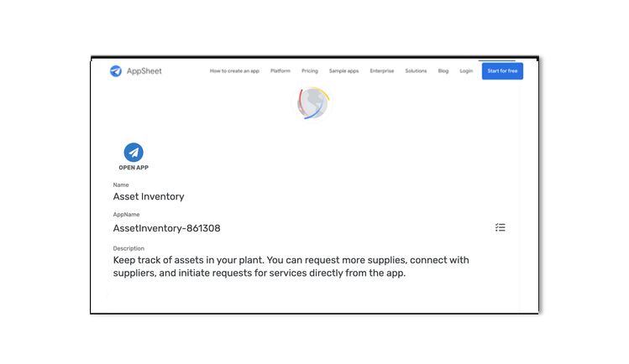The height and width of the screenshot is (364, 629).
Task: Click the globe loading spinner icon
Action: 312,103
